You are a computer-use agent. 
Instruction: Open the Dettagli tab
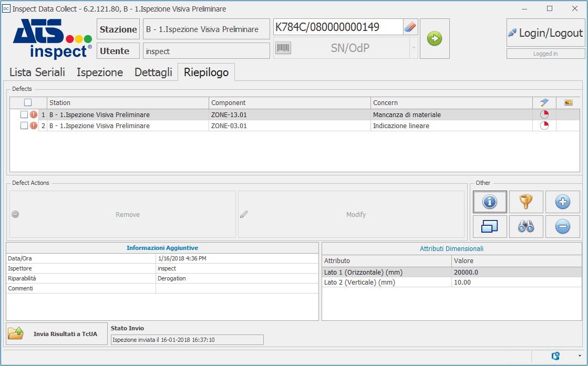(x=153, y=72)
